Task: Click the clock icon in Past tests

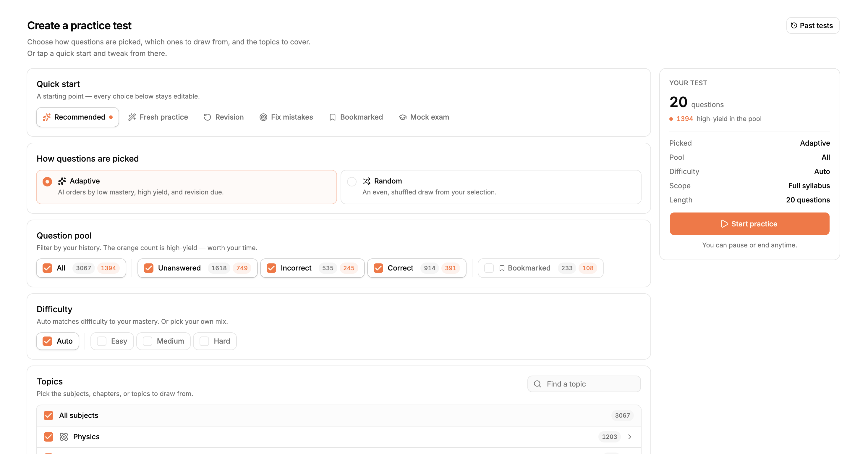Action: 794,26
